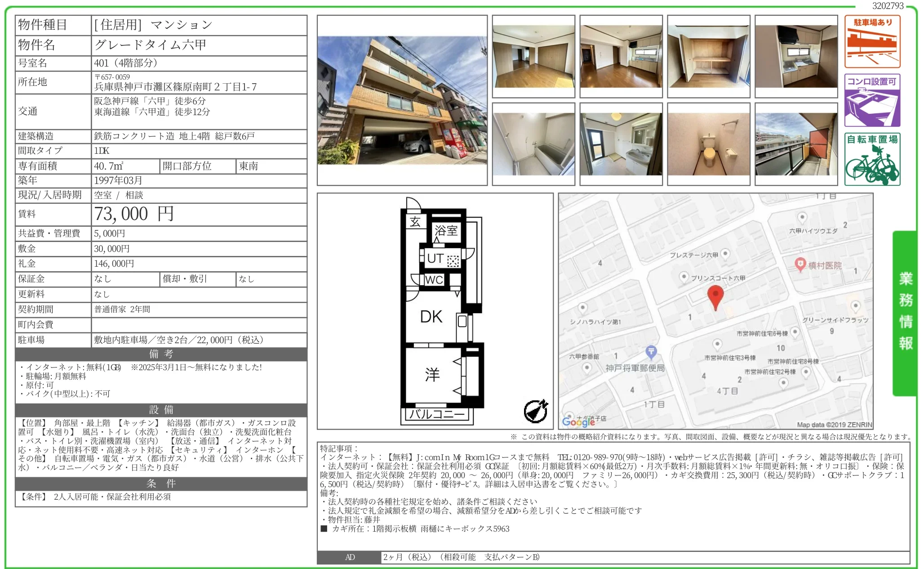Screen dimensions: 924x569
Task: Click the 設備 section header bar
Action: click(161, 410)
